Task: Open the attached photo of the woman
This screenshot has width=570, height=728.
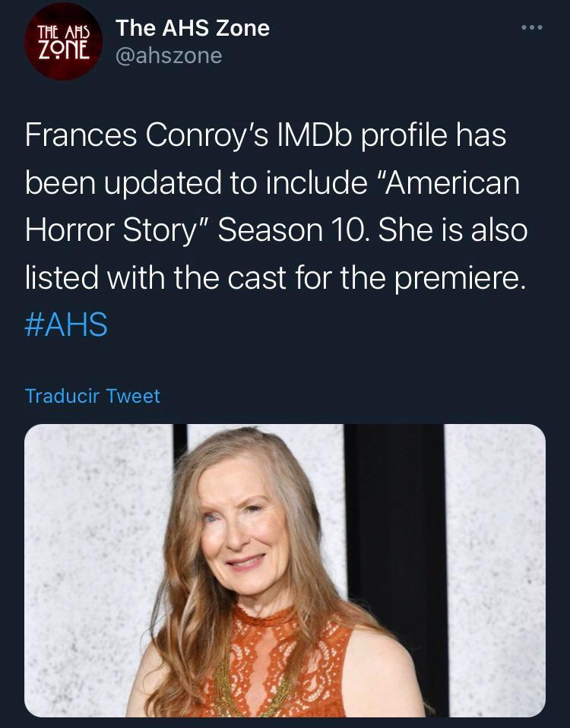Action: (285, 570)
